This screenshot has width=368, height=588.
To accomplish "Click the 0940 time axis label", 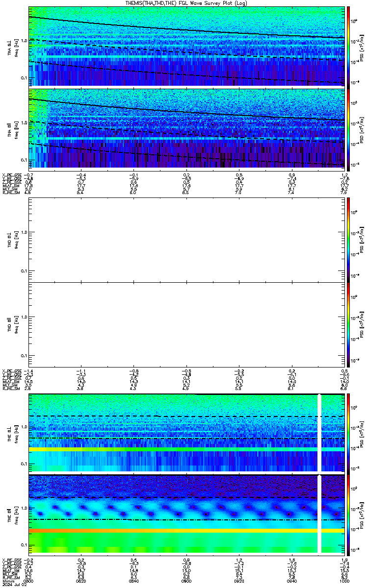I will click(291, 581).
